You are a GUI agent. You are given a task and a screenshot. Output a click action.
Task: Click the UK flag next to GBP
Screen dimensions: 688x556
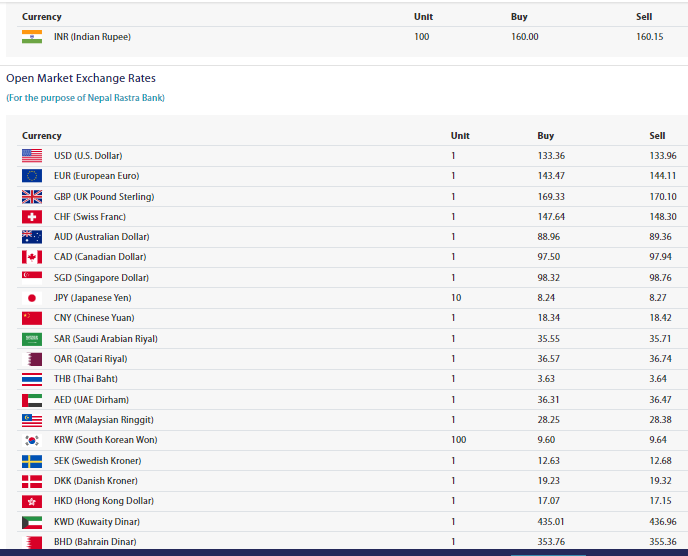click(32, 196)
